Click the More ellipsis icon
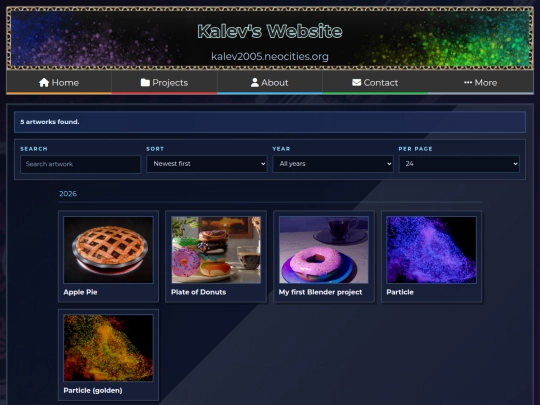Image resolution: width=540 pixels, height=405 pixels. (468, 83)
